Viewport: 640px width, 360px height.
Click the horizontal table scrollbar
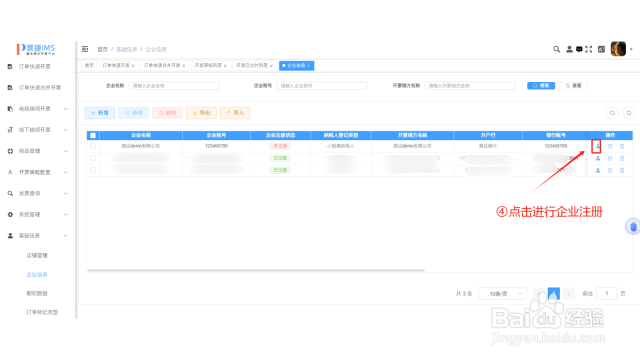pos(256,270)
